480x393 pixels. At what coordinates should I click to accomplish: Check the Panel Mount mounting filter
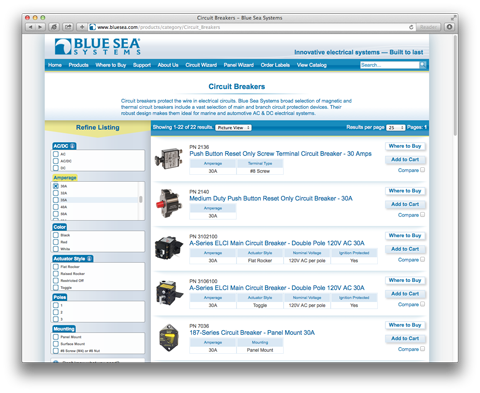pos(56,337)
